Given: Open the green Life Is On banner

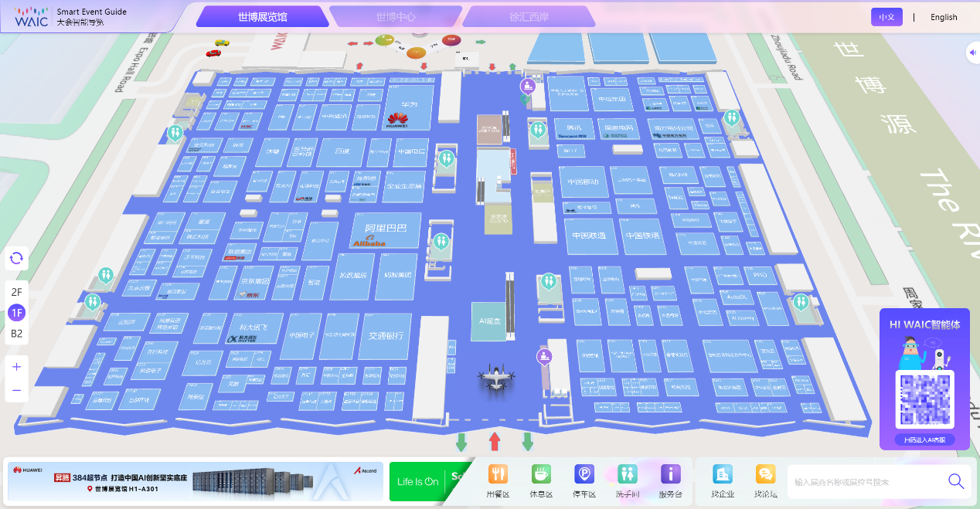Looking at the screenshot, I should coord(430,481).
